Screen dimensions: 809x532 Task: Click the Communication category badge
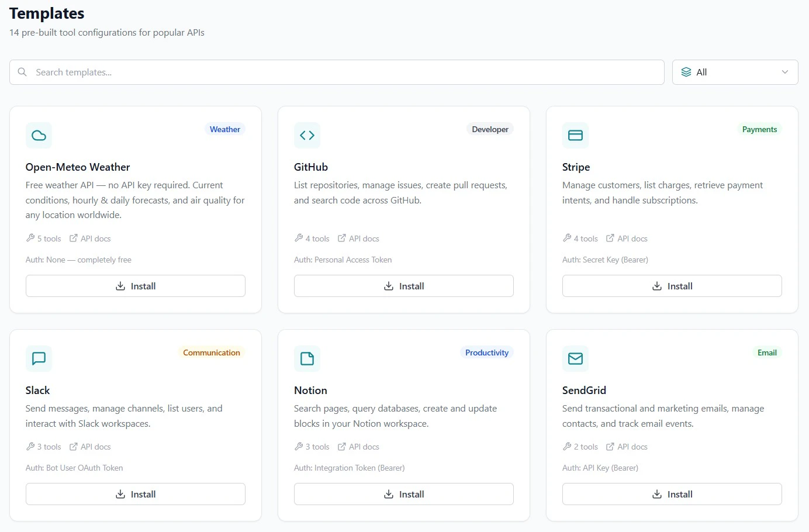pyautogui.click(x=212, y=353)
